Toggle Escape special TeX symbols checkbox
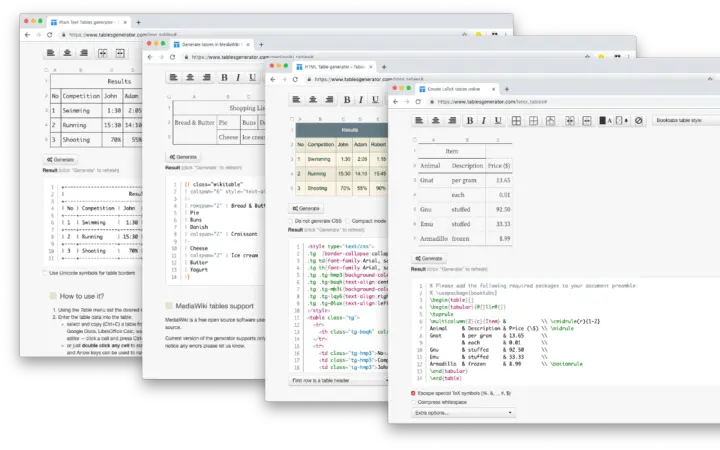This screenshot has width=720, height=450. [413, 393]
